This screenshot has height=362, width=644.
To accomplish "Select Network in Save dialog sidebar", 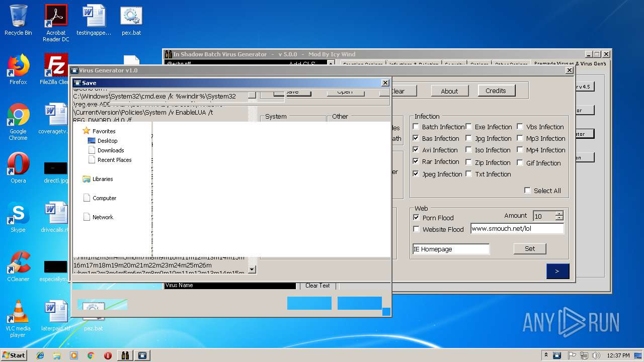I will coord(98,217).
